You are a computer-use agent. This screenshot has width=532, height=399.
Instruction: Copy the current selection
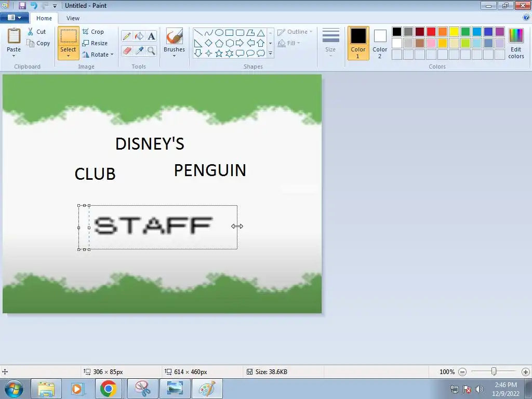coord(38,43)
